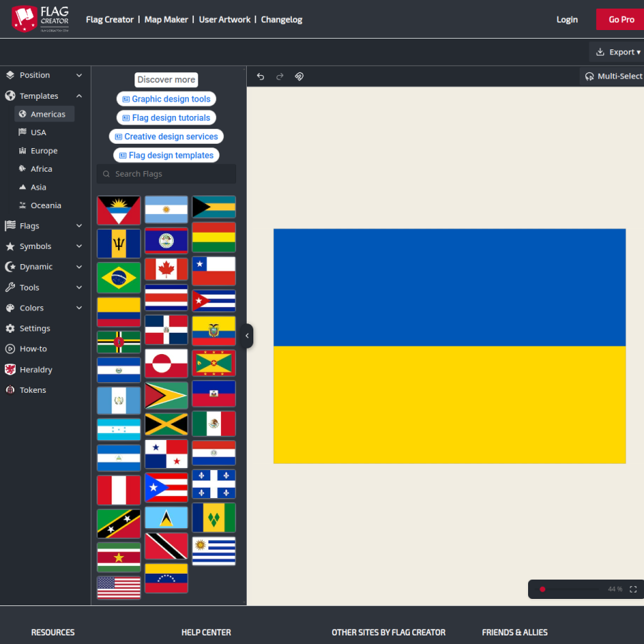Pick the Panama flag template
This screenshot has height=644, width=644.
166,454
